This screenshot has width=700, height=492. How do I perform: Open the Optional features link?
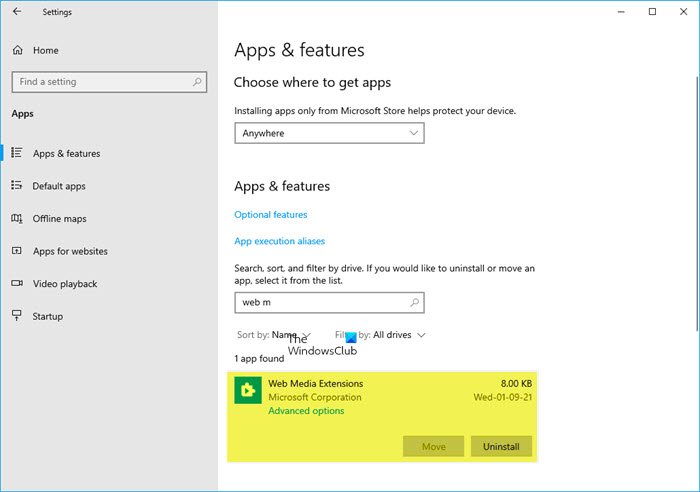(271, 215)
